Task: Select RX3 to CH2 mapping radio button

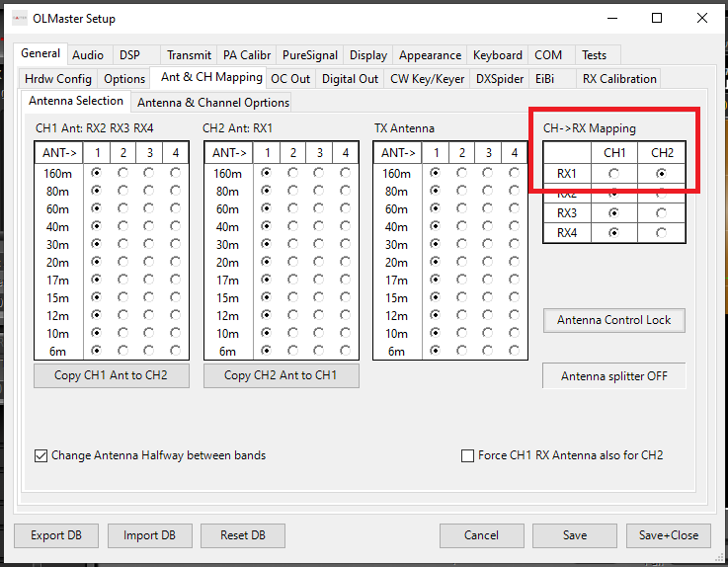Action: pyautogui.click(x=661, y=212)
